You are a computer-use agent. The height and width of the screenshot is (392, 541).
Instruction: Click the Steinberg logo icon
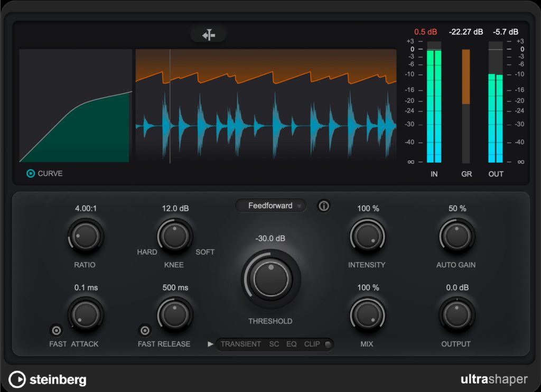pyautogui.click(x=17, y=379)
